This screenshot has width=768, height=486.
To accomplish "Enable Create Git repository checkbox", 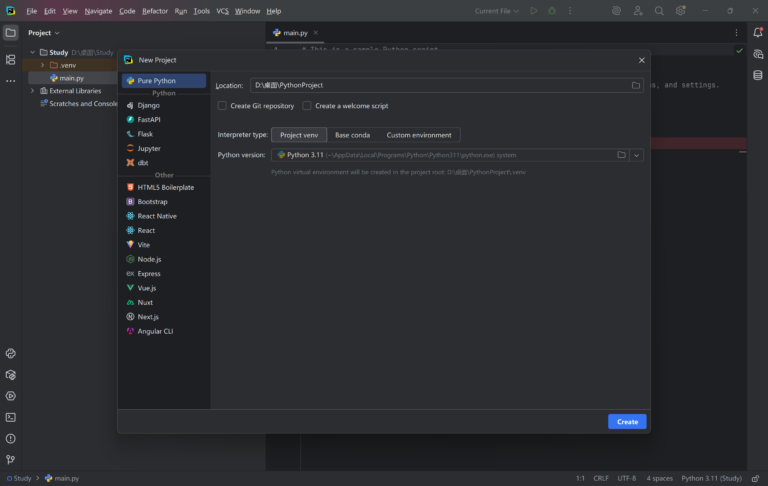I will click(222, 106).
